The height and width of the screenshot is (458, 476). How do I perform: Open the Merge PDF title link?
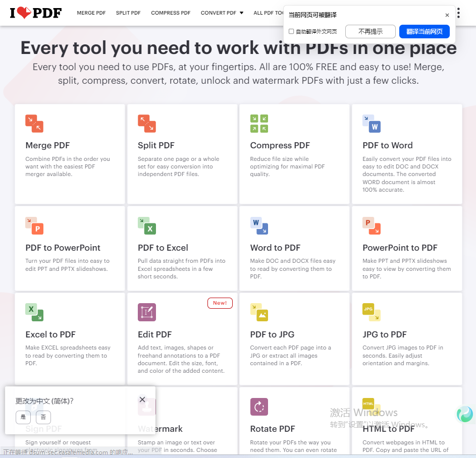click(47, 145)
